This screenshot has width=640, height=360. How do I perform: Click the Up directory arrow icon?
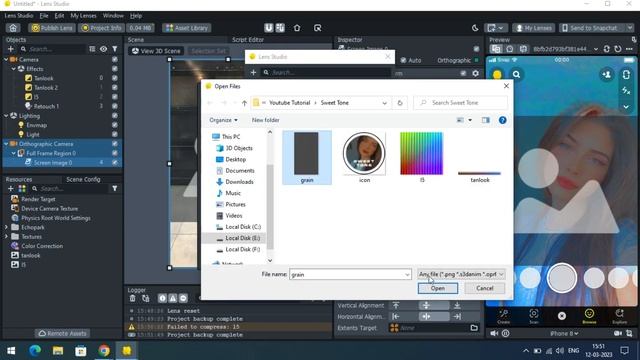(244, 103)
